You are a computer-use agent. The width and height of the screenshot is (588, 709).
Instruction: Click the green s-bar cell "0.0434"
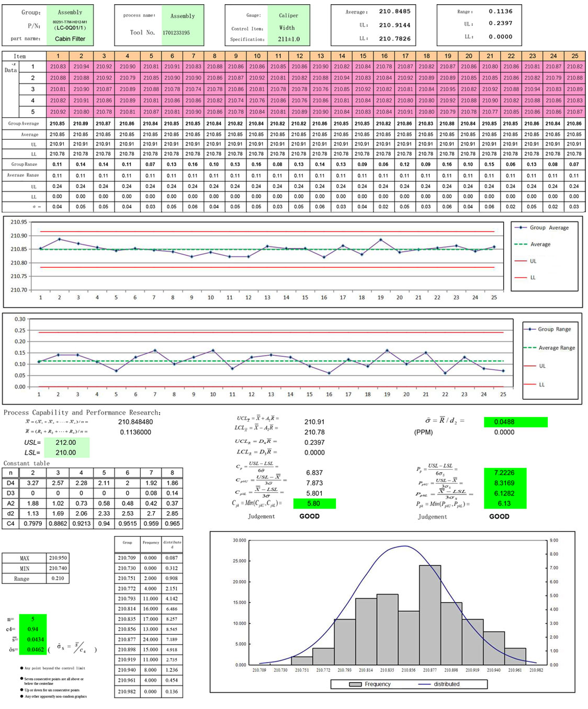pyautogui.click(x=33, y=639)
